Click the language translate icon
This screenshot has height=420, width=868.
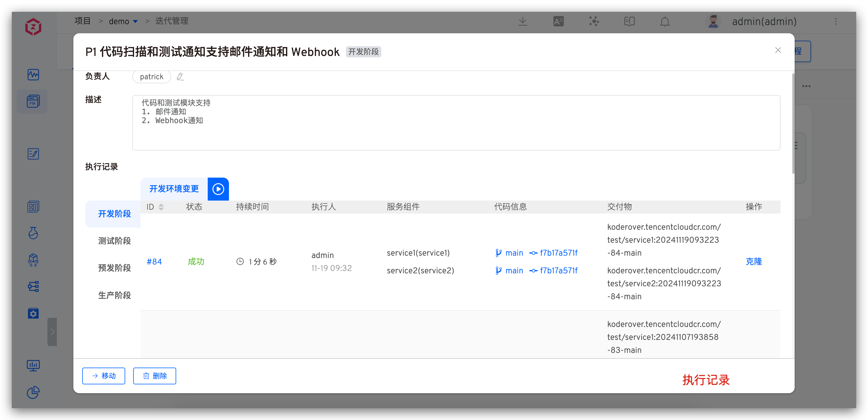[558, 21]
